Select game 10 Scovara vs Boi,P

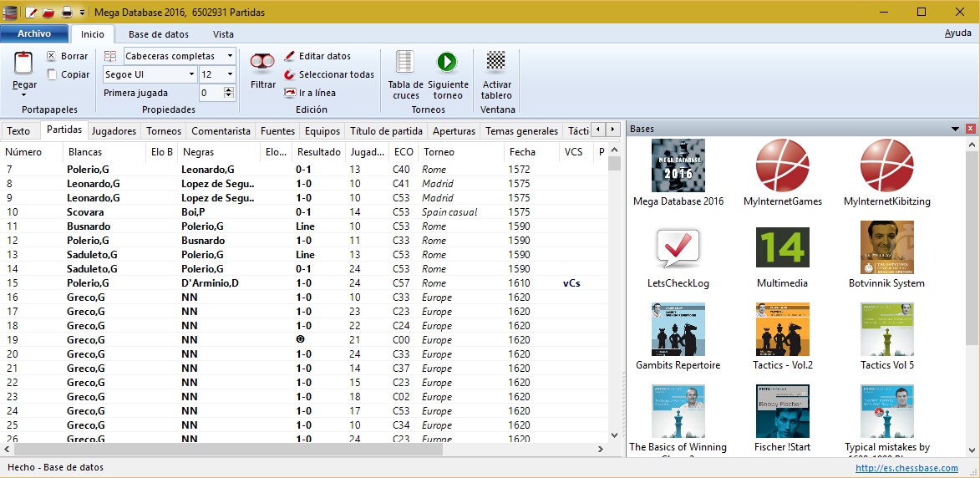coord(304,211)
